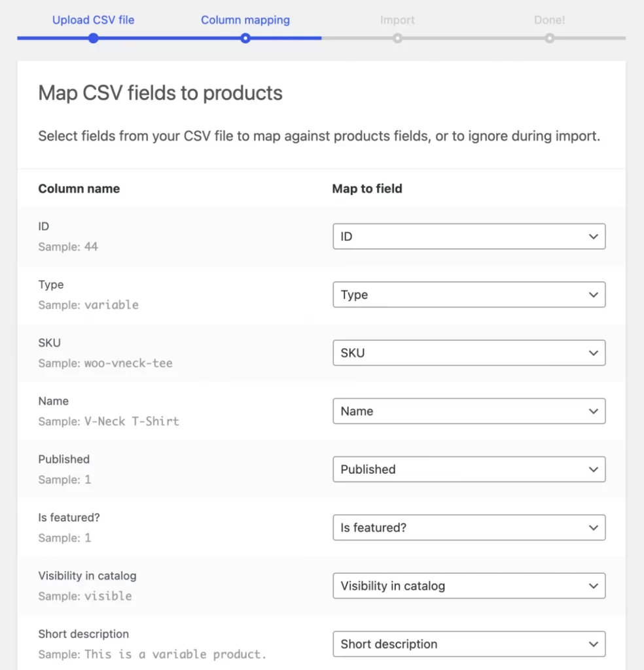Open the Visibility in catalog dropdown
The width and height of the screenshot is (644, 670).
click(469, 586)
